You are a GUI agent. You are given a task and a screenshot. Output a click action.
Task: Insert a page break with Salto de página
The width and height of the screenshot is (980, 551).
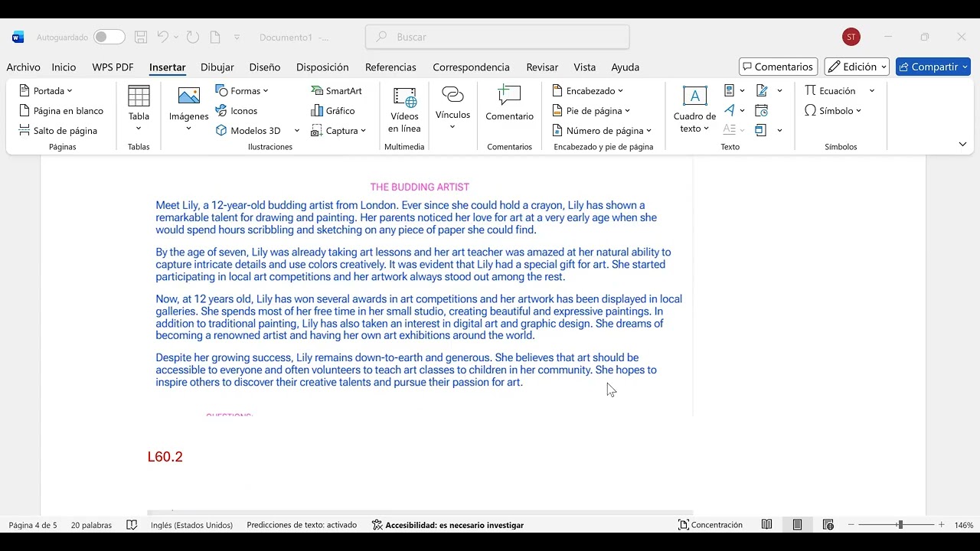58,130
